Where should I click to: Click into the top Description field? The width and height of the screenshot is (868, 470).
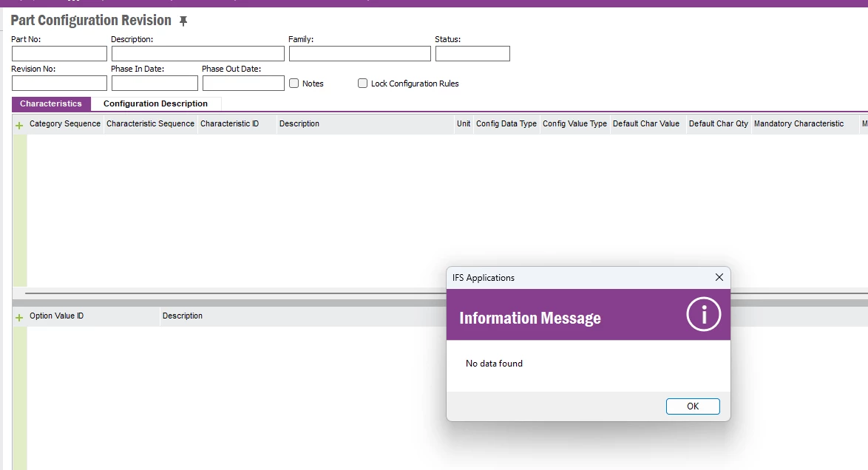[x=197, y=54]
